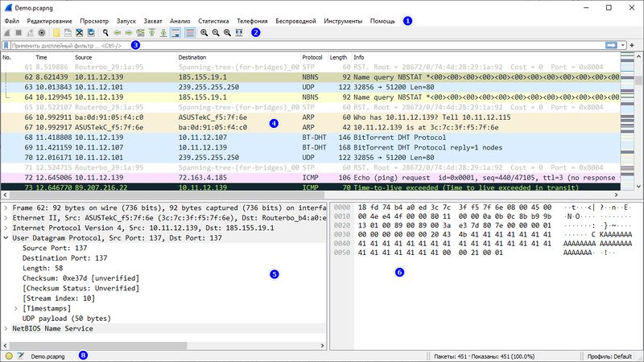Close the capture file with the X icon
Screen dimensions: 644x362
(79, 33)
